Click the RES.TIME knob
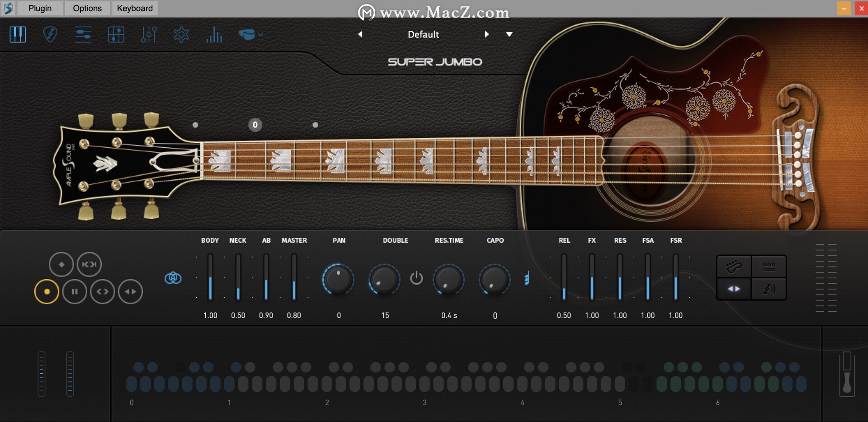The image size is (868, 422). 449,279
